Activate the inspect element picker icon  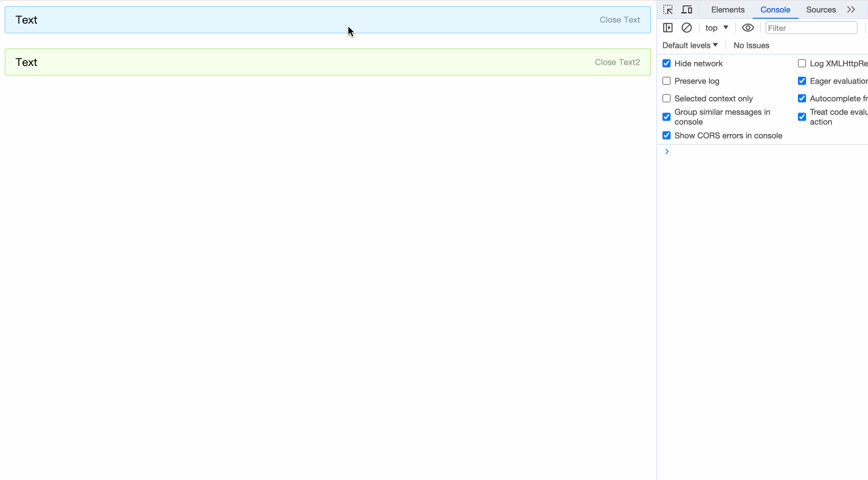668,9
